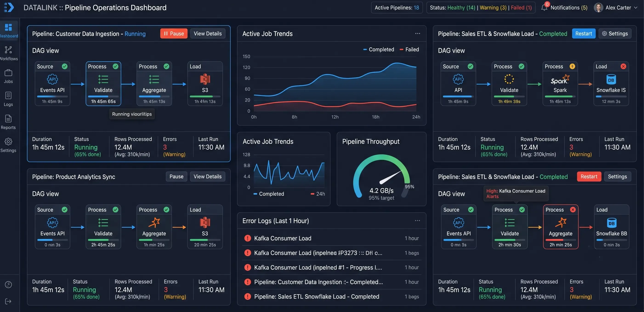Viewport: 644px width, 312px height.
Task: Open the Dashboard sidebar item
Action: click(x=9, y=31)
